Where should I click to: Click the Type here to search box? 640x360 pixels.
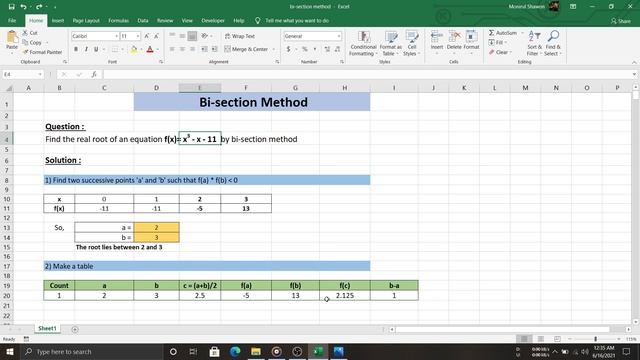coord(92,351)
